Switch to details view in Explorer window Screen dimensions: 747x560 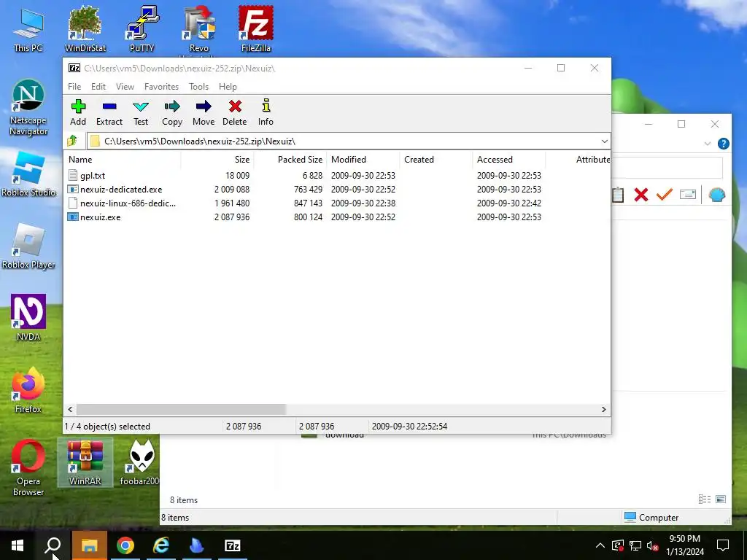click(x=705, y=499)
